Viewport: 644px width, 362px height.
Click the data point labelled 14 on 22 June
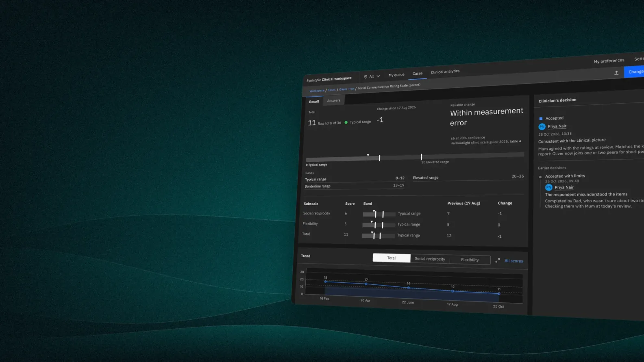409,288
